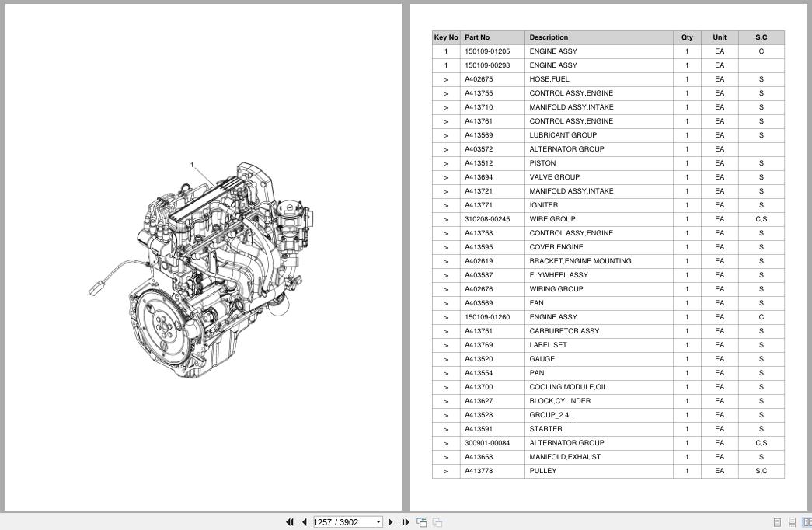Select part number A413710
The image size is (812, 530).
coord(479,107)
